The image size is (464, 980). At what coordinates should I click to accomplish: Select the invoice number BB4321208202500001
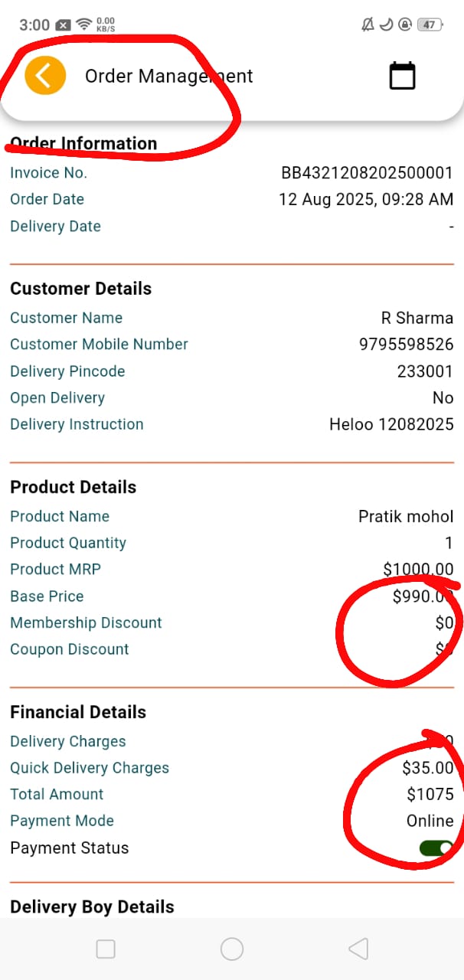[367, 173]
